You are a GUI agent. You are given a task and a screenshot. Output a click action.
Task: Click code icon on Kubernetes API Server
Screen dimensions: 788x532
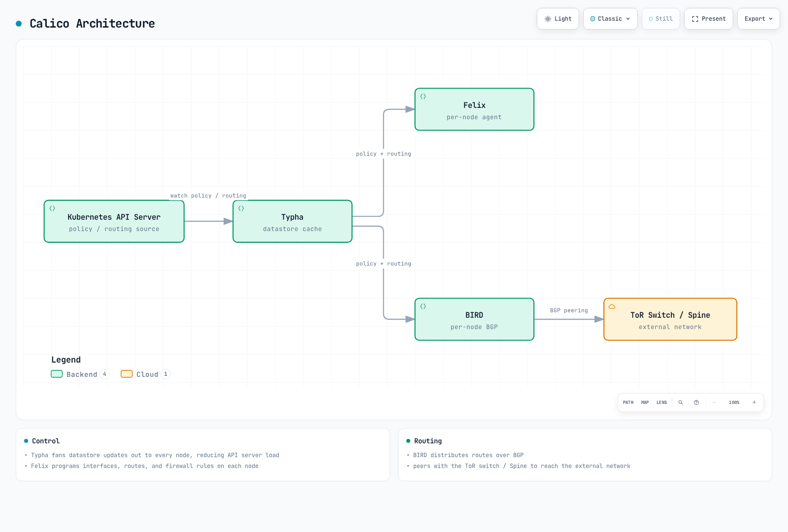tap(52, 208)
